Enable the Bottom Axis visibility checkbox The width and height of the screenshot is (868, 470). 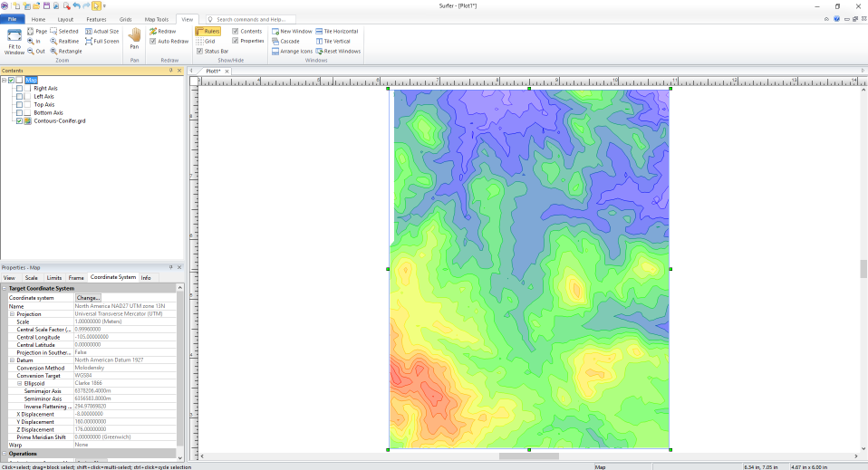tap(19, 113)
